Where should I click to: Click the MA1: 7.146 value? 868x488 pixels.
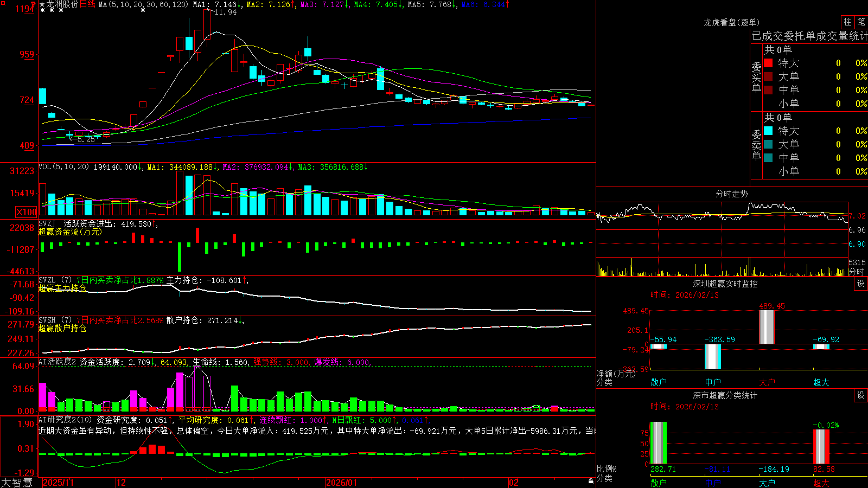[x=217, y=4]
